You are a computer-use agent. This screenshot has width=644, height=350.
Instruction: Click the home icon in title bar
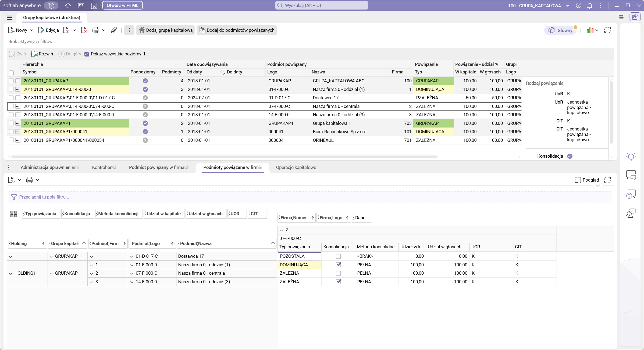coord(68,6)
